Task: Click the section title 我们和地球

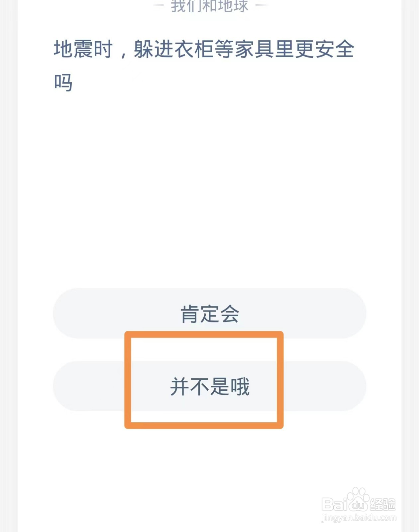Action: (x=209, y=5)
